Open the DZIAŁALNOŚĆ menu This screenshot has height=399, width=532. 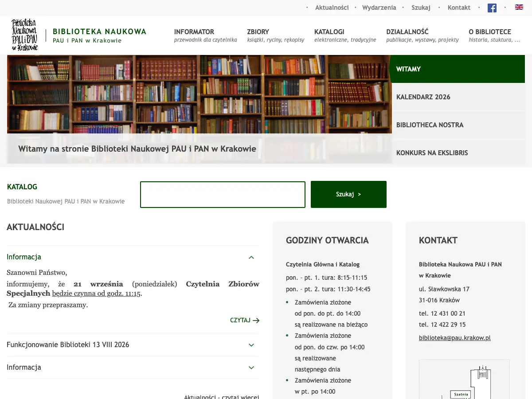pyautogui.click(x=422, y=35)
